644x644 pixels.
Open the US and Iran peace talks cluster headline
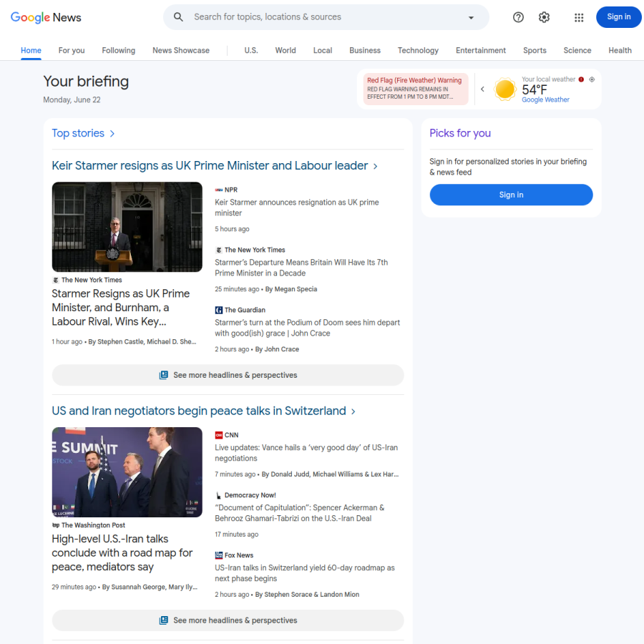(x=199, y=411)
